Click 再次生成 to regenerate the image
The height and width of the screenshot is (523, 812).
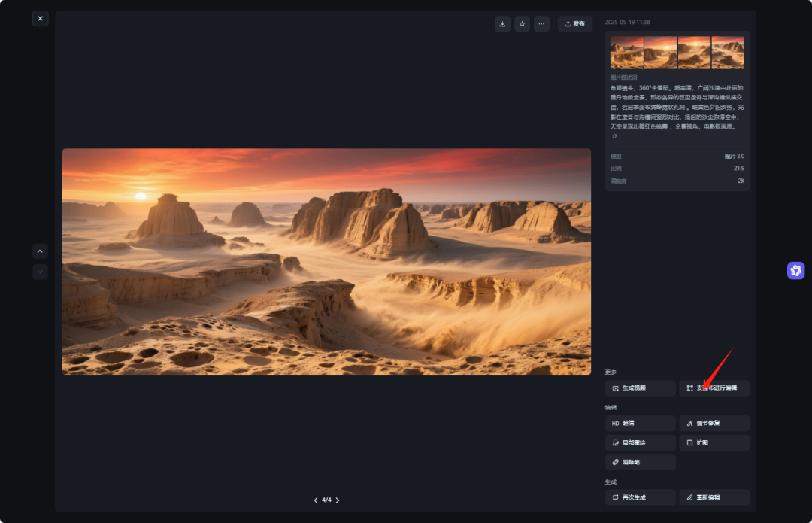(641, 497)
